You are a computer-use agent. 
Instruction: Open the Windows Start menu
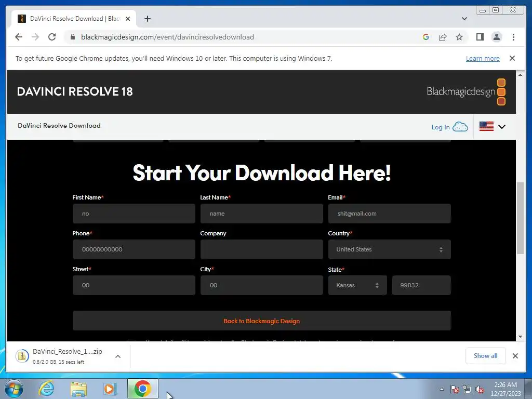pyautogui.click(x=14, y=389)
